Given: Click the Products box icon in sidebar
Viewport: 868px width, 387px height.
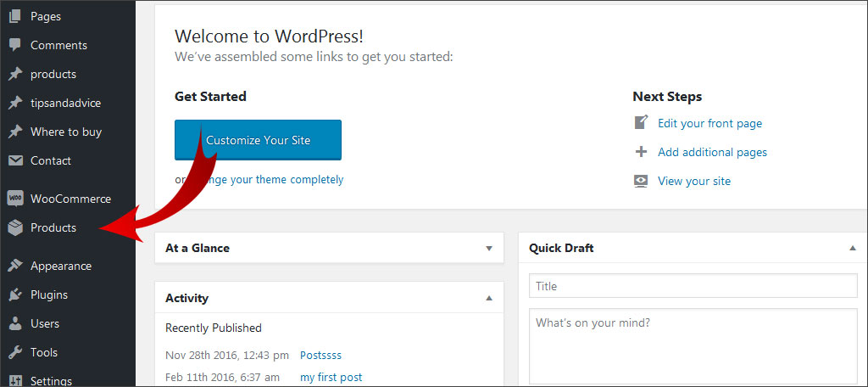Looking at the screenshot, I should (x=15, y=227).
